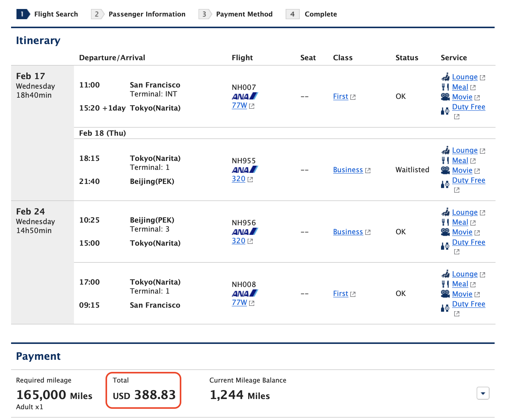Select Passenger Information step 2
Viewport: 506px width, 420px height.
(138, 14)
